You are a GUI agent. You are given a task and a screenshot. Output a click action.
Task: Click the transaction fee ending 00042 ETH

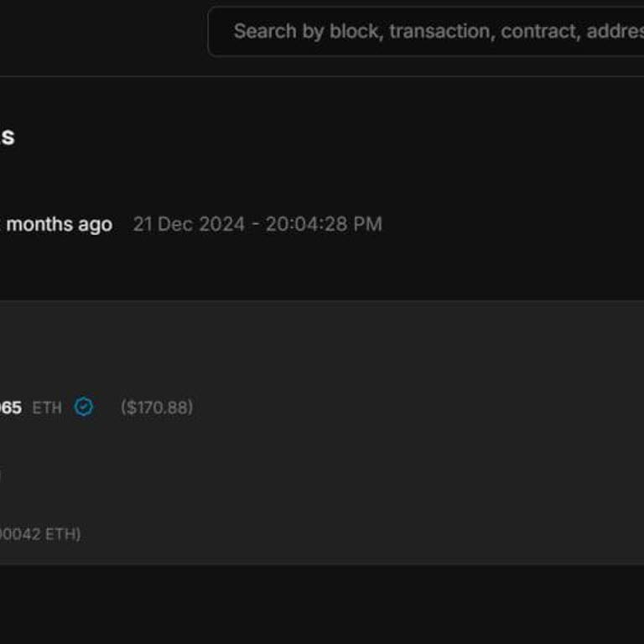[39, 534]
